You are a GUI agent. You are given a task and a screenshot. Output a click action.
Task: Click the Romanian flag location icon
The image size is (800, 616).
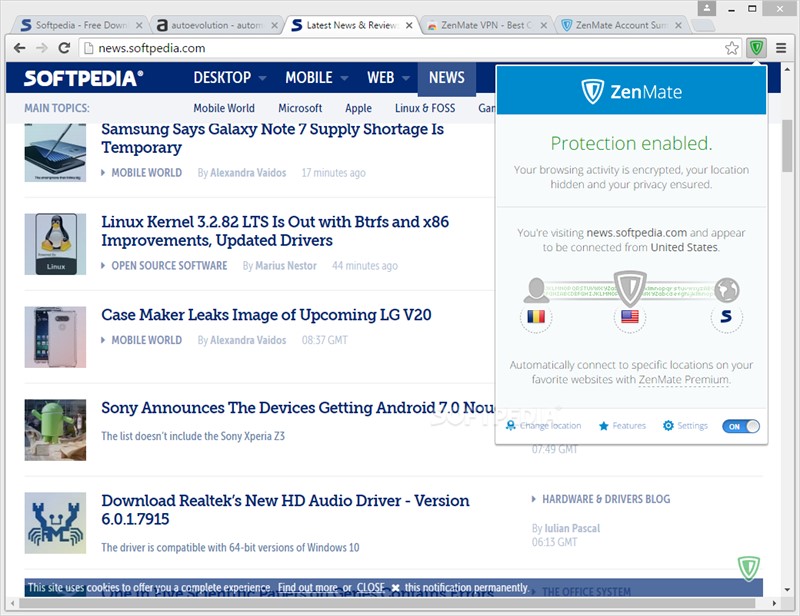[x=536, y=317]
